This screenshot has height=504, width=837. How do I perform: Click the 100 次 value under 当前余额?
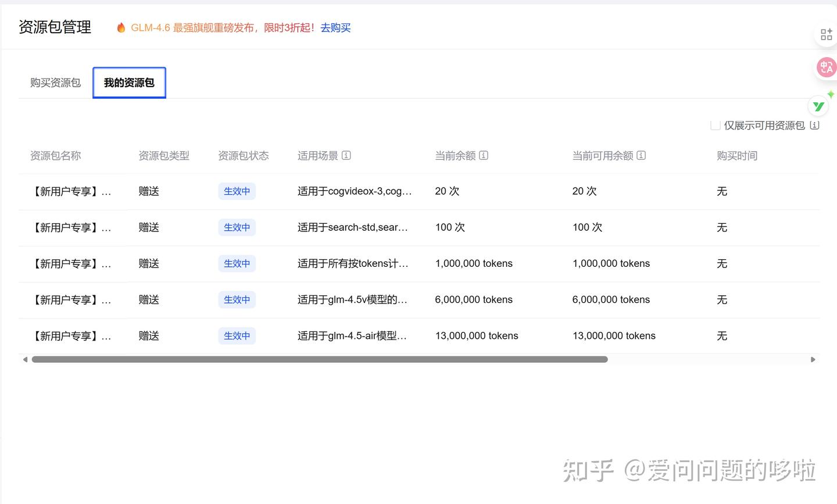[x=450, y=227]
